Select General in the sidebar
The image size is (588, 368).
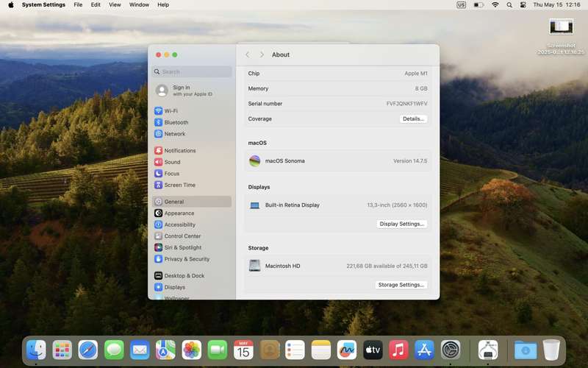192,202
